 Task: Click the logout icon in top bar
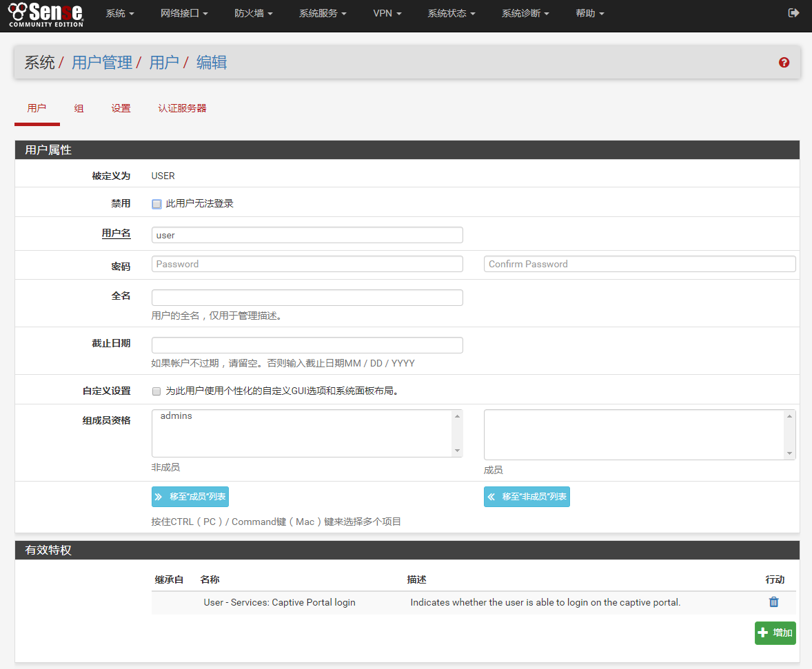coord(793,13)
